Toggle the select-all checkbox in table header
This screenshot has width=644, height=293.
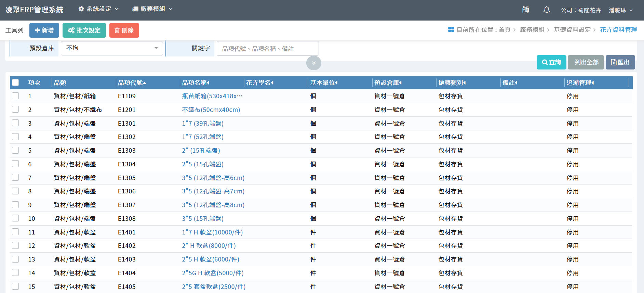[x=15, y=82]
